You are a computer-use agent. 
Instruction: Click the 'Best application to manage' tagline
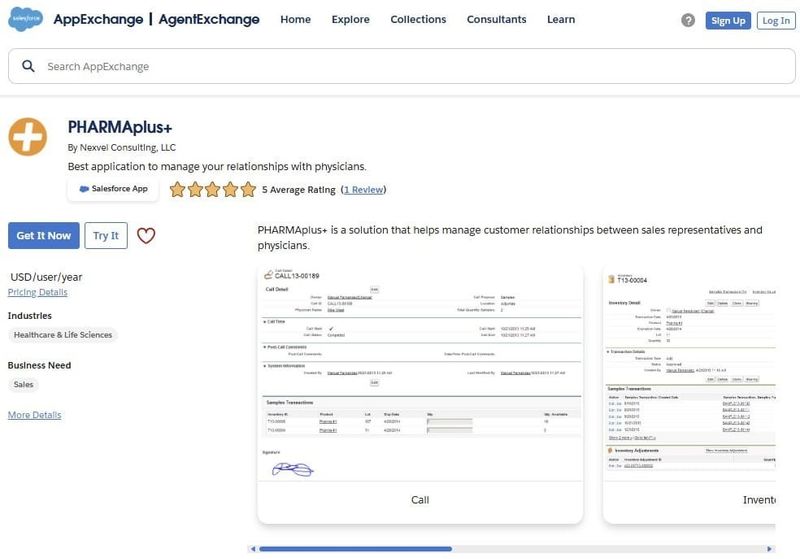[x=217, y=166]
